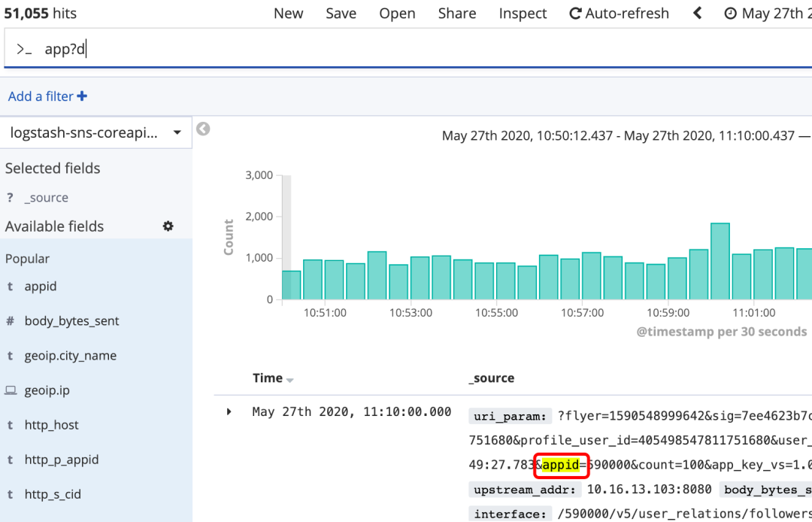The height and width of the screenshot is (522, 812).
Task: Select the appid field in Popular list
Action: tap(41, 287)
